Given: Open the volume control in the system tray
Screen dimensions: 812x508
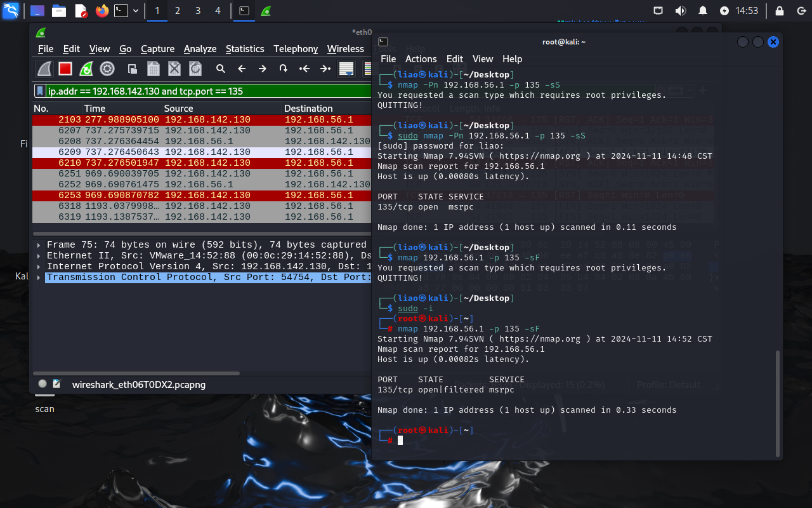Looking at the screenshot, I should click(681, 11).
